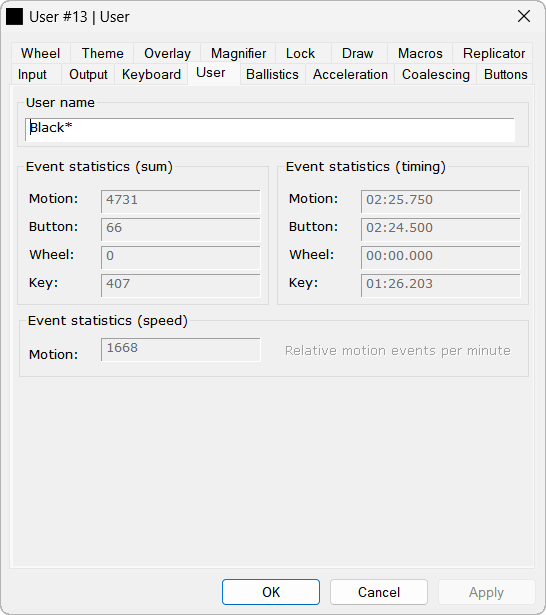Image resolution: width=546 pixels, height=615 pixels.
Task: Click the Cancel button
Action: tap(379, 592)
